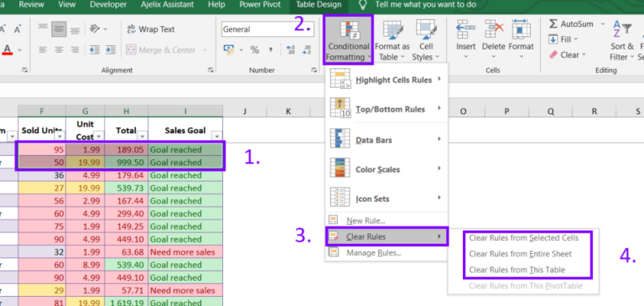The image size is (644, 306).
Task: Click the AutoSum sigma icon
Action: [553, 23]
